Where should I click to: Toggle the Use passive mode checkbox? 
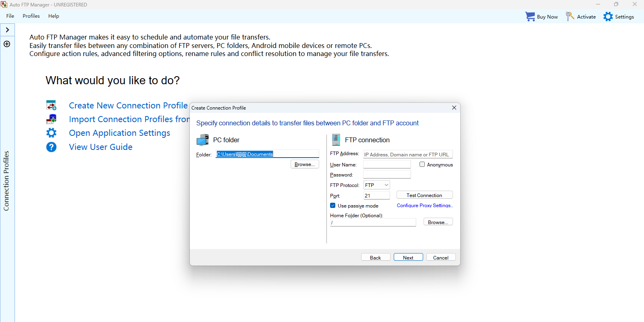332,206
